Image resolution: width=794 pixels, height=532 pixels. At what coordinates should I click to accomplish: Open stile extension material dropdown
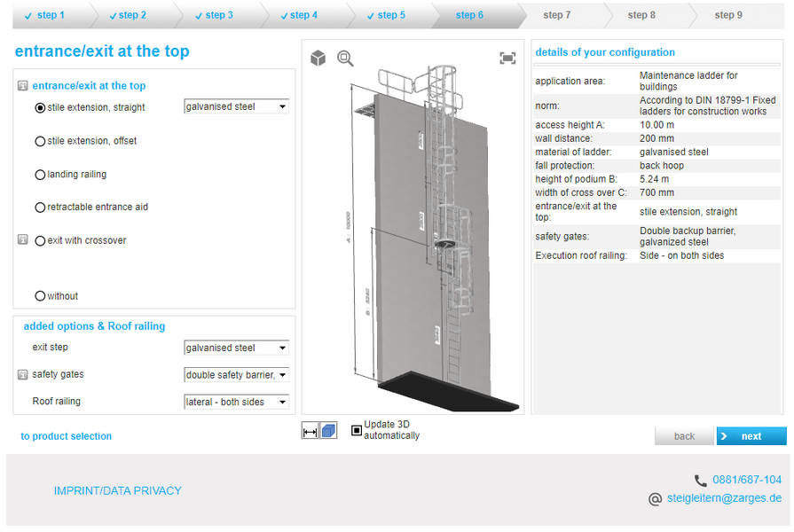[x=236, y=107]
